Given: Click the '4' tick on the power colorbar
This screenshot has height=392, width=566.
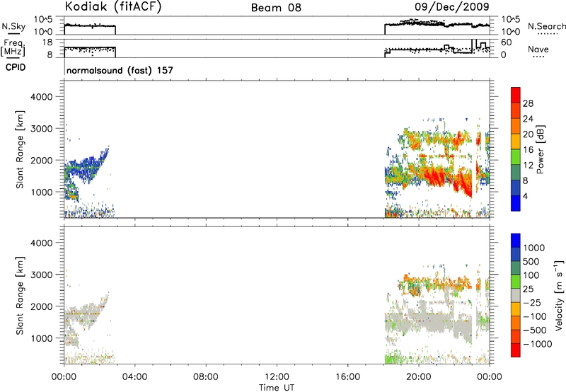Looking at the screenshot, I should pyautogui.click(x=525, y=196).
